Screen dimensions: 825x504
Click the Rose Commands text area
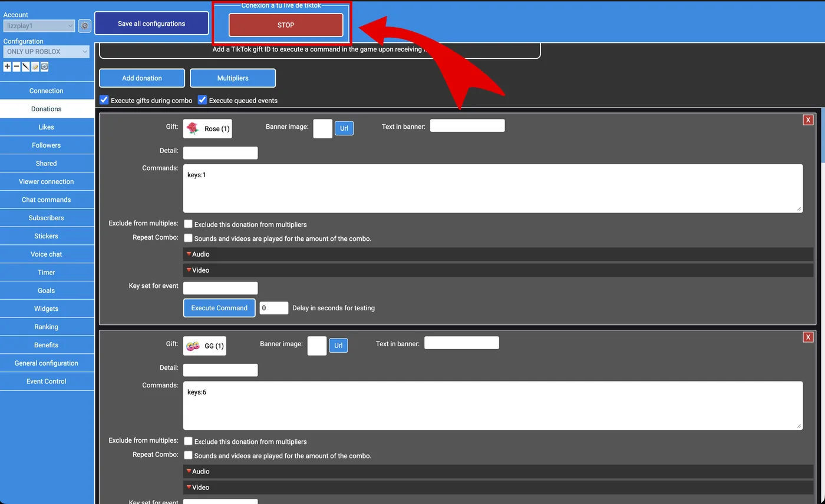(x=492, y=188)
